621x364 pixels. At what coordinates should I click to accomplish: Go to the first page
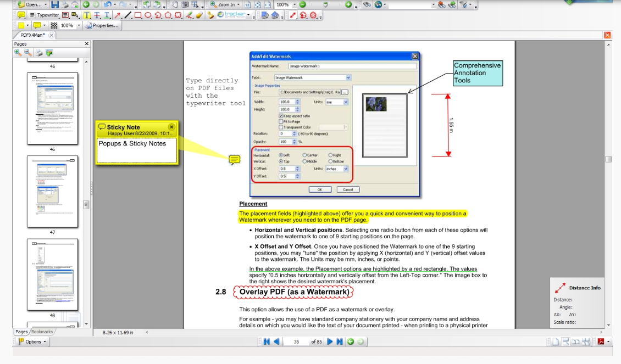(x=267, y=341)
